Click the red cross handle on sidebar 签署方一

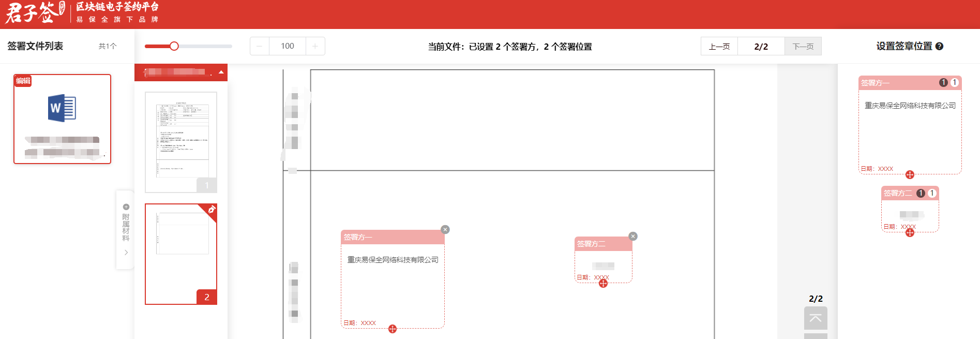[910, 174]
